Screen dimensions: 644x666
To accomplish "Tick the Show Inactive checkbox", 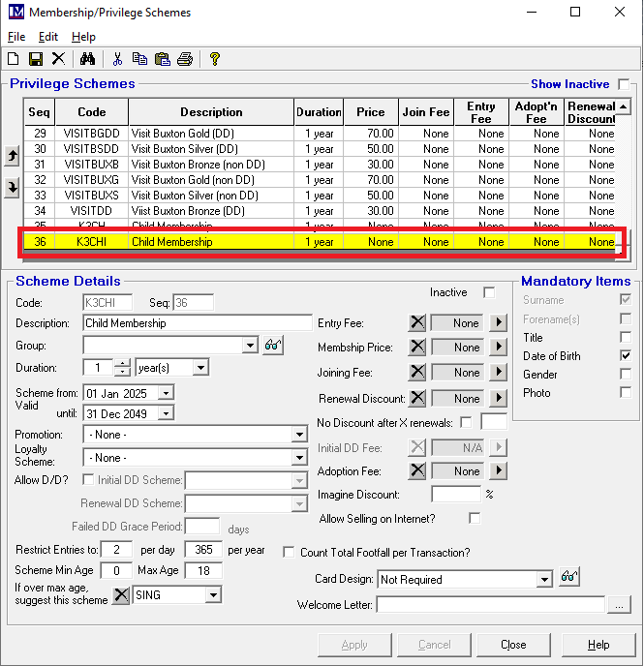I will 624,84.
